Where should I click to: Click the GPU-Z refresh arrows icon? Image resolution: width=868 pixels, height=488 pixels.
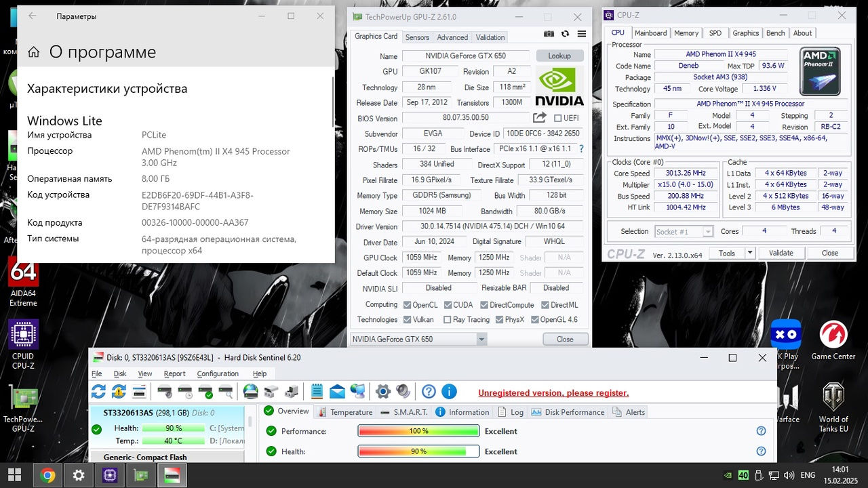pos(565,34)
